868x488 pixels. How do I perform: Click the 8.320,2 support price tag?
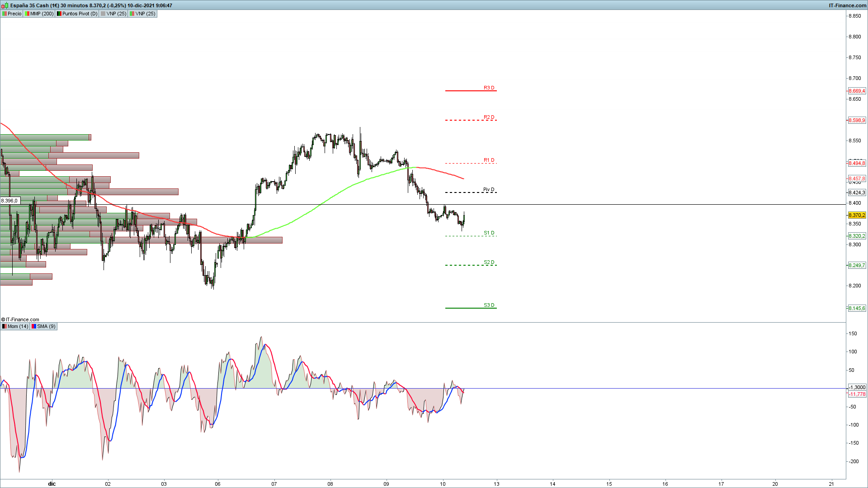857,236
